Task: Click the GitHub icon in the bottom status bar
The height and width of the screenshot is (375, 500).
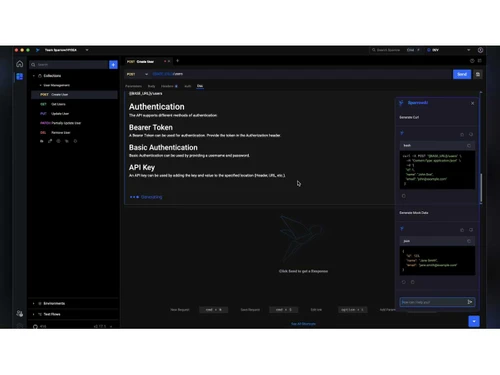Action: click(35, 326)
